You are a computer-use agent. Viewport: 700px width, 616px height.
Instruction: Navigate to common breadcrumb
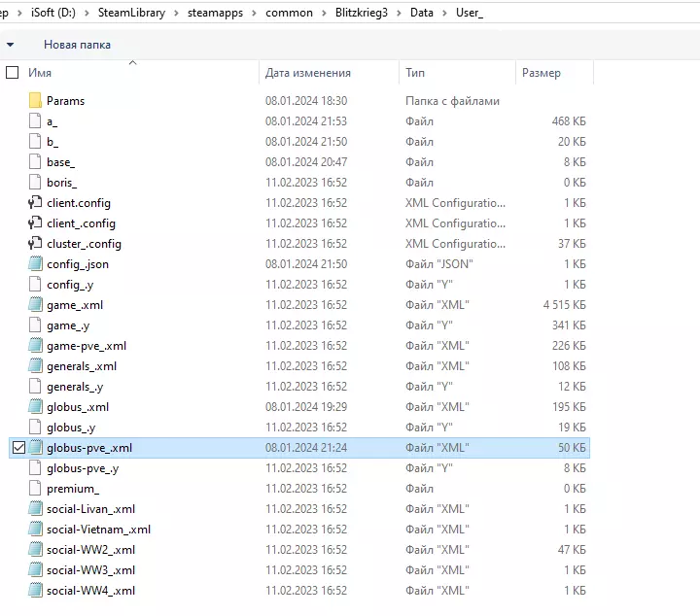point(289,13)
